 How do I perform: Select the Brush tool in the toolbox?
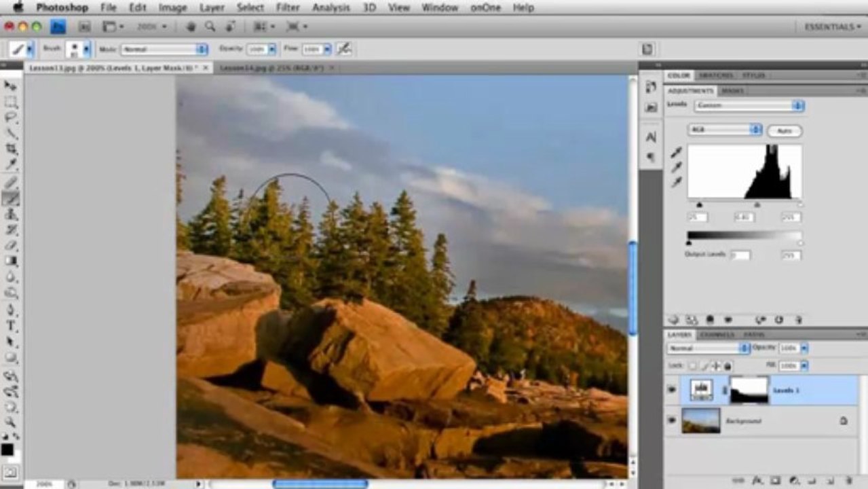pos(10,198)
